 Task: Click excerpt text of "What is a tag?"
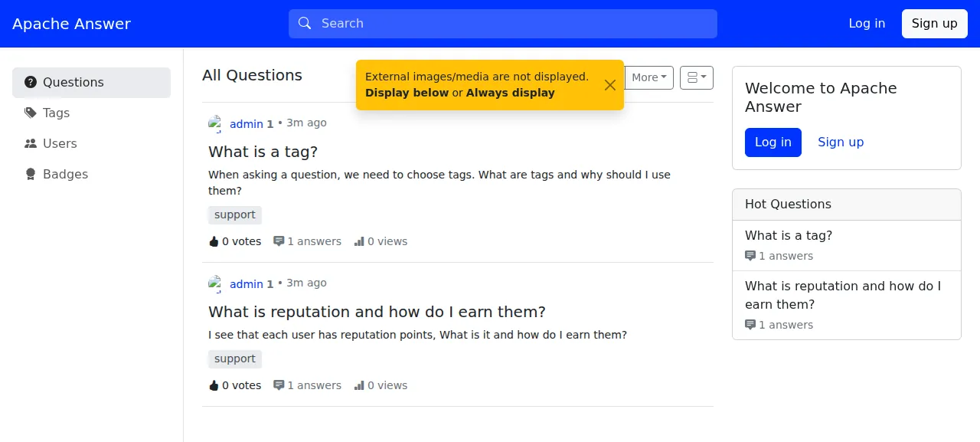(x=439, y=183)
